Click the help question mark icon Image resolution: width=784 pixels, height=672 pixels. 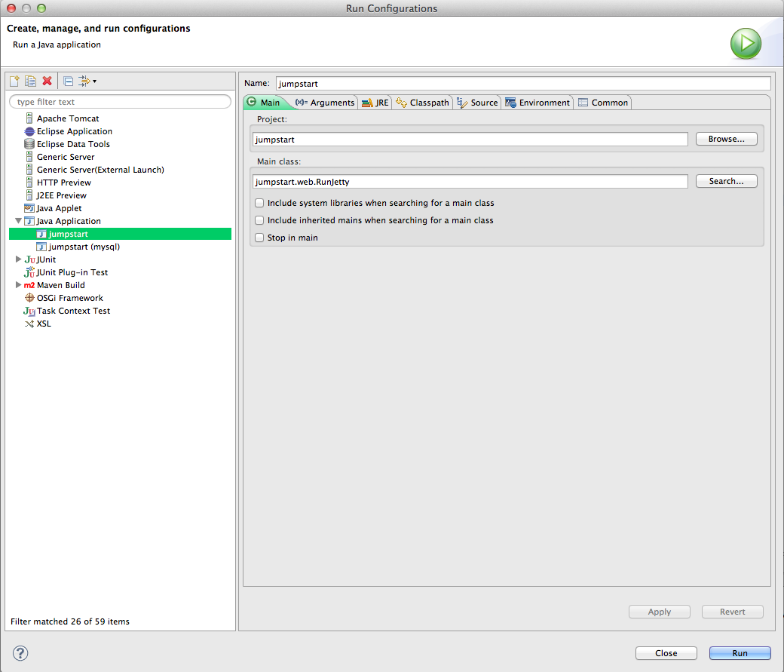20,653
